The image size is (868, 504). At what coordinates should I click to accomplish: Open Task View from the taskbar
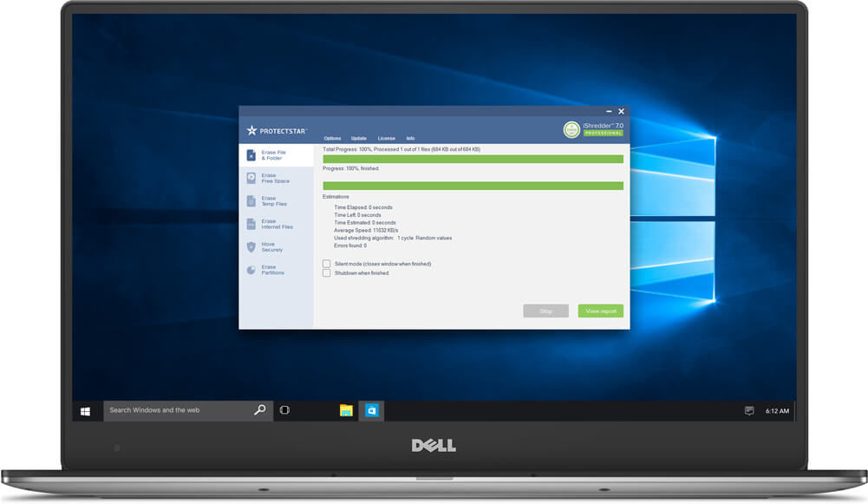click(284, 410)
